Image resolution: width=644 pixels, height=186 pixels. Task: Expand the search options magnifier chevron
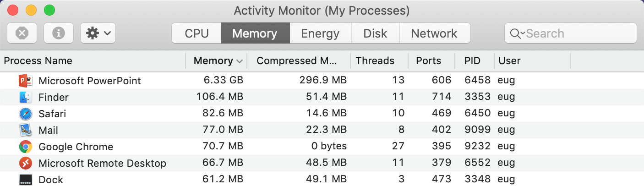tap(517, 33)
